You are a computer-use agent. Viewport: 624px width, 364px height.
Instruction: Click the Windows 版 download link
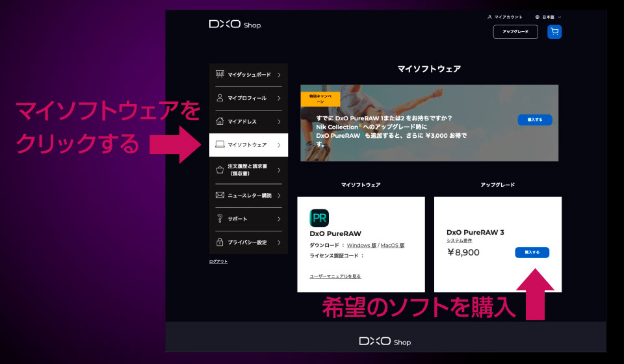pos(361,246)
